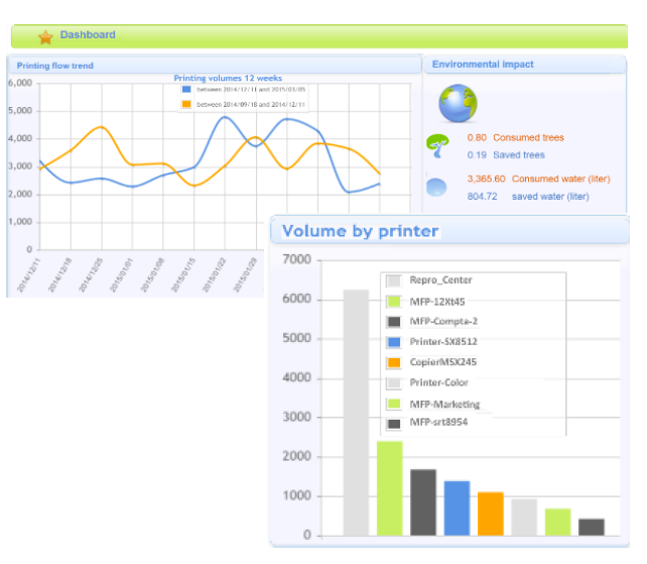Select the Printer-SX8512 legend swatch
Viewport: 647px width, 564px height.
click(x=394, y=342)
